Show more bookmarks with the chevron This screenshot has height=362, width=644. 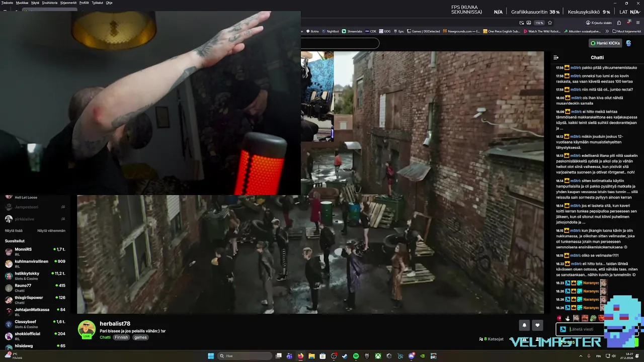(607, 31)
